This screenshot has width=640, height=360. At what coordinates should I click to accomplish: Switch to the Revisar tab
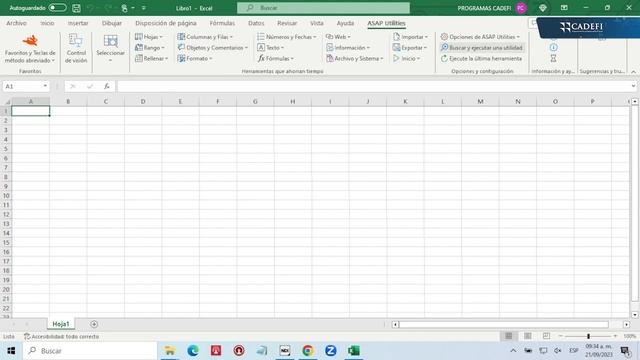coord(287,23)
